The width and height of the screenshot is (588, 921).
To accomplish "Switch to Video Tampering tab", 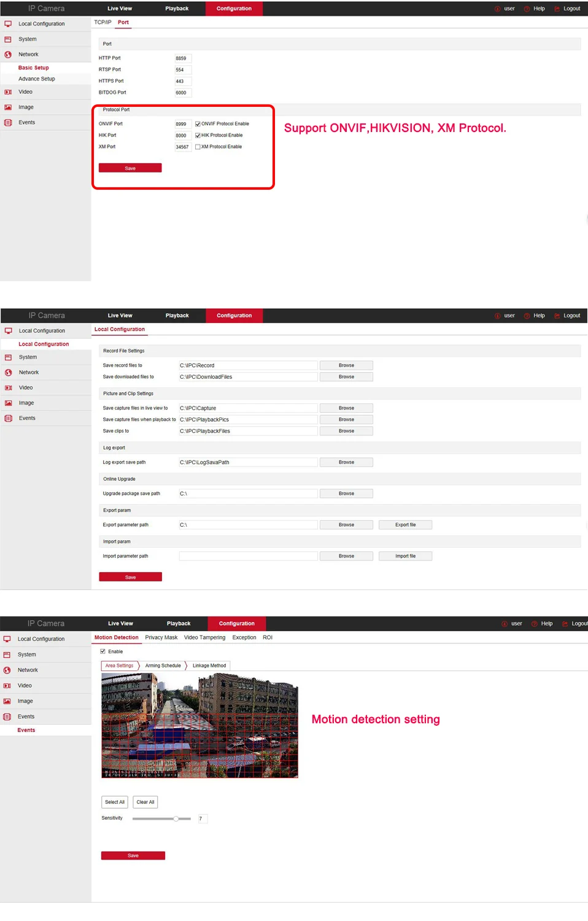I will [x=204, y=638].
